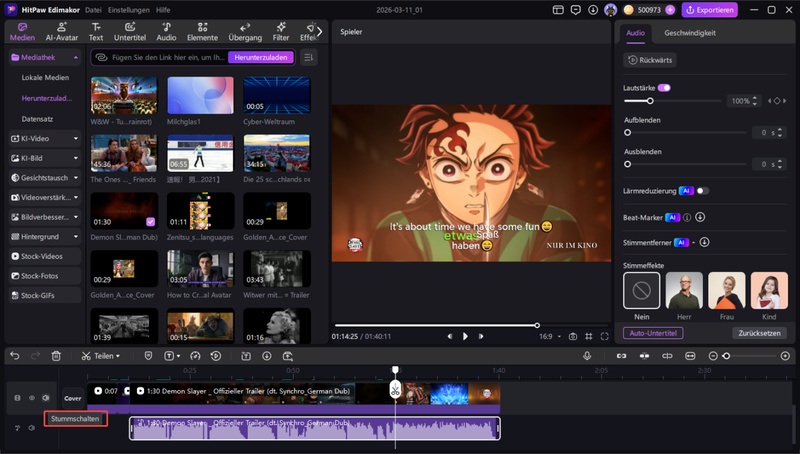Open the AI-Avatar tab
This screenshot has width=800, height=454.
pos(62,32)
